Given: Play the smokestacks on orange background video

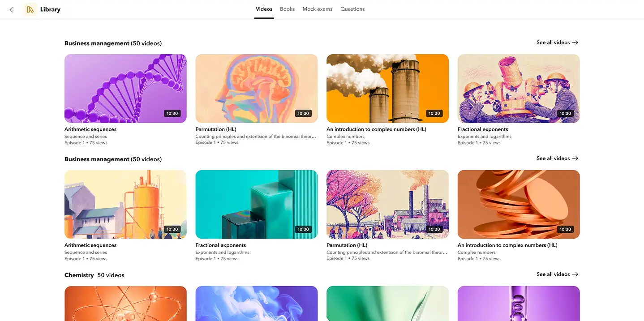Looking at the screenshot, I should click(x=387, y=88).
